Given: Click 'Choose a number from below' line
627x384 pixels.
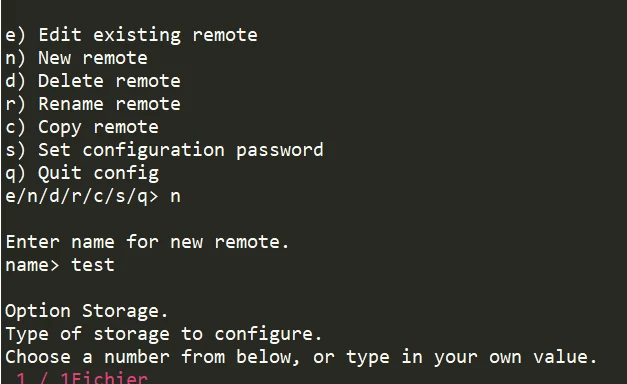Looking at the screenshot, I should point(301,357).
